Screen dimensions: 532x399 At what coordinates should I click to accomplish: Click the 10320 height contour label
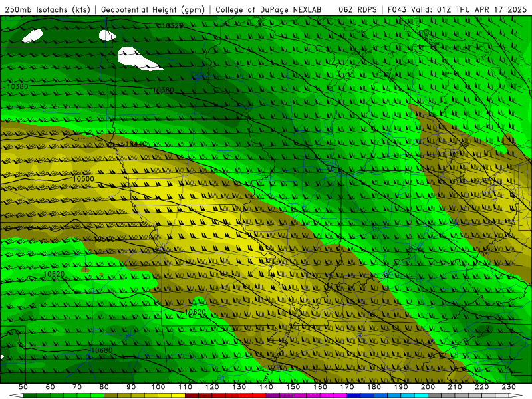pos(172,25)
